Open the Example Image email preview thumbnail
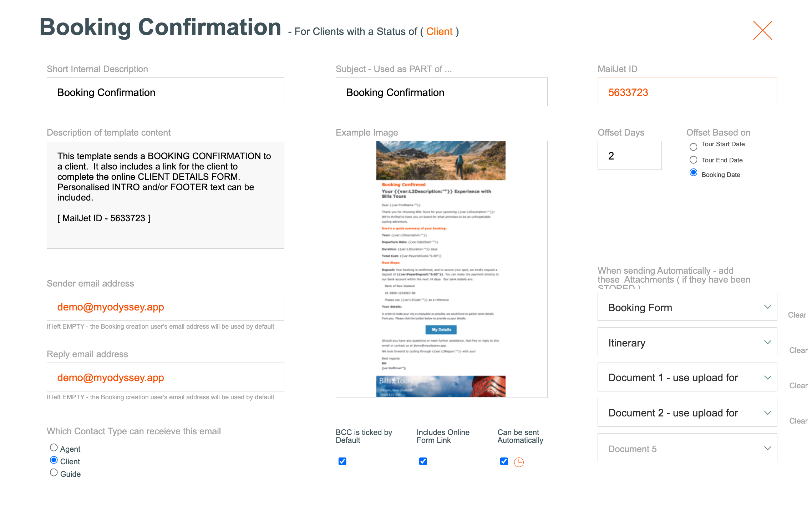 (441, 269)
